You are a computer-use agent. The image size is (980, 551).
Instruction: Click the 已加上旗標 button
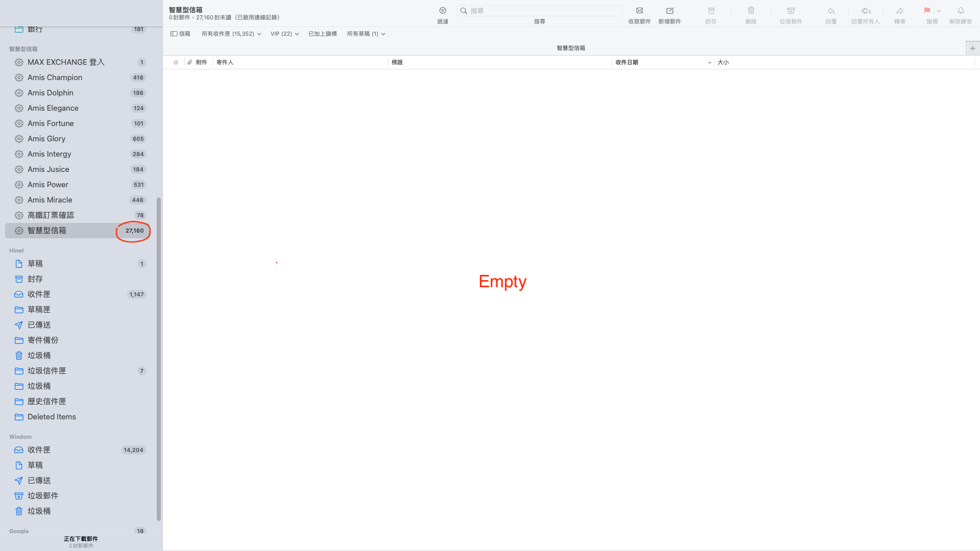tap(323, 33)
